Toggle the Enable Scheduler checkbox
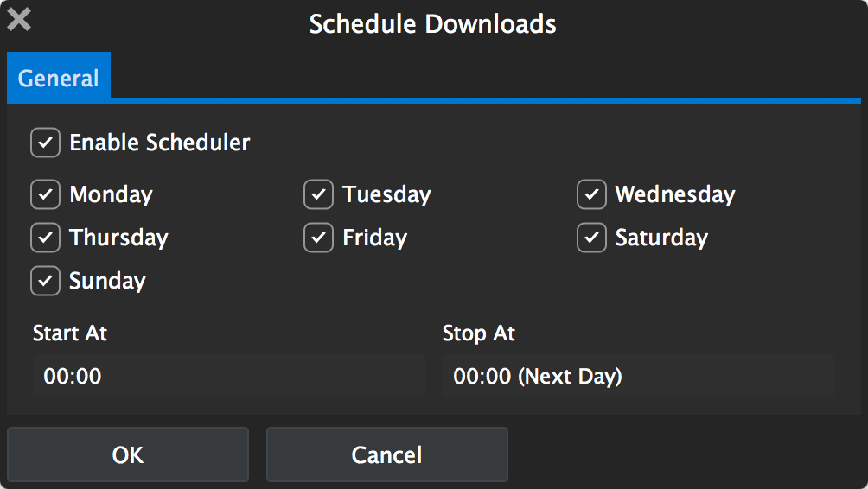This screenshot has height=489, width=868. click(x=45, y=143)
